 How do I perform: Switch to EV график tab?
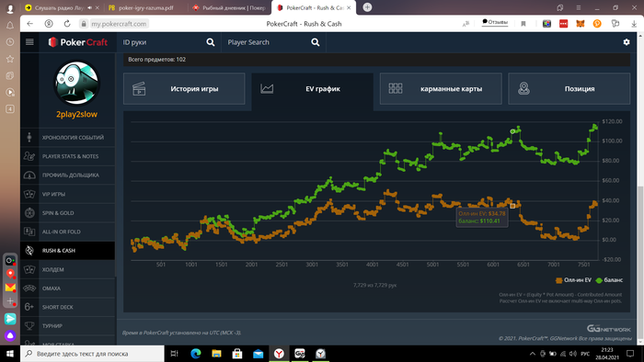pos(312,88)
